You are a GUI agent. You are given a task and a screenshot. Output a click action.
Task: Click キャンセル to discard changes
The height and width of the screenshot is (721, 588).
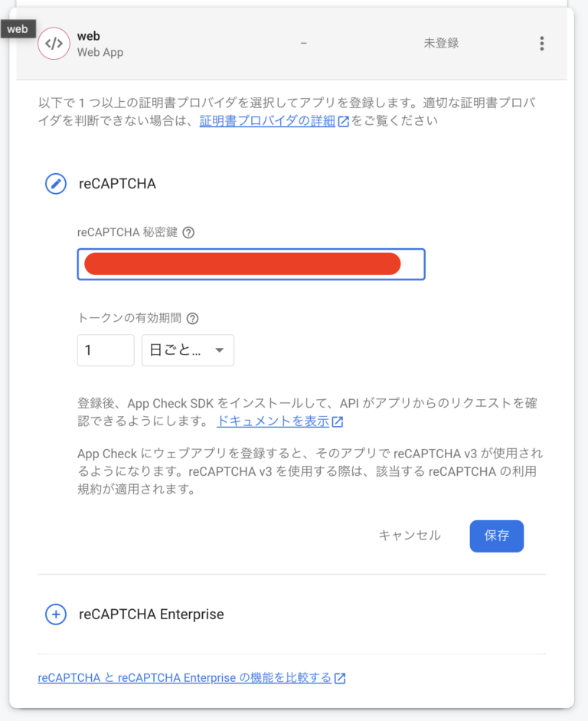(409, 536)
